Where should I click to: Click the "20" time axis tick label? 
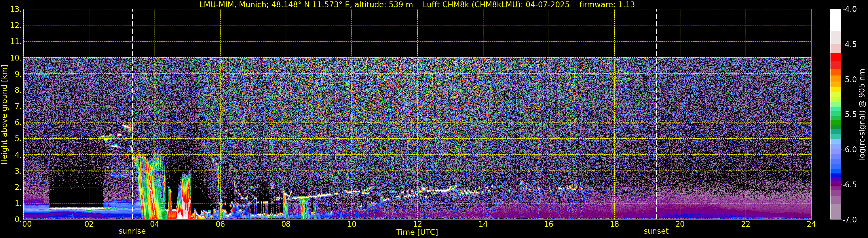[680, 224]
